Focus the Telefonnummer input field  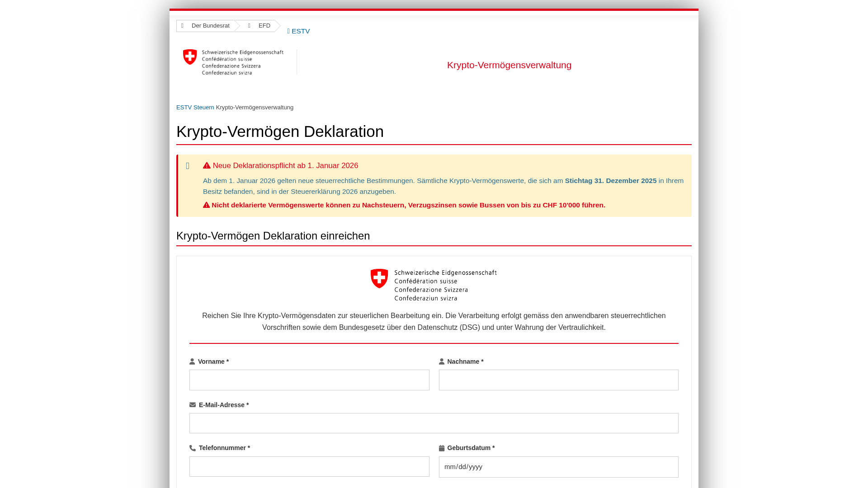(309, 467)
